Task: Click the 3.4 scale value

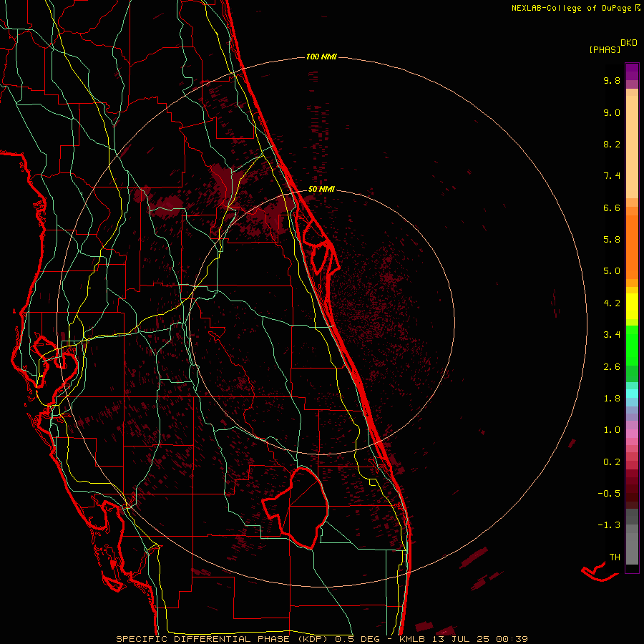Action: coord(612,335)
